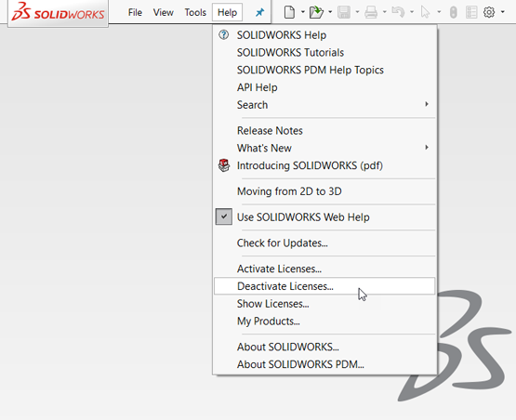
Task: Expand the Open dropdown arrow
Action: click(x=330, y=12)
